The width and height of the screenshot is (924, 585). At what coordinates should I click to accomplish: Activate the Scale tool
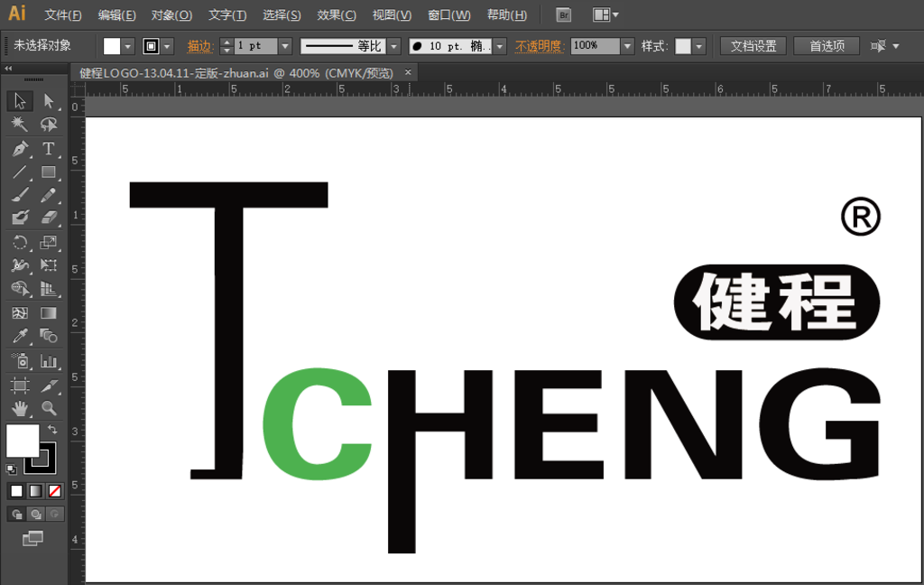pyautogui.click(x=49, y=242)
